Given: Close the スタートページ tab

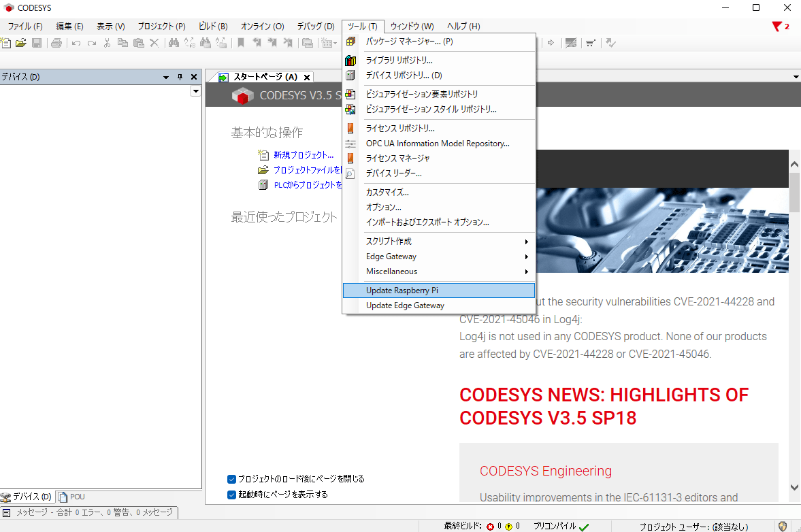Looking at the screenshot, I should 306,77.
